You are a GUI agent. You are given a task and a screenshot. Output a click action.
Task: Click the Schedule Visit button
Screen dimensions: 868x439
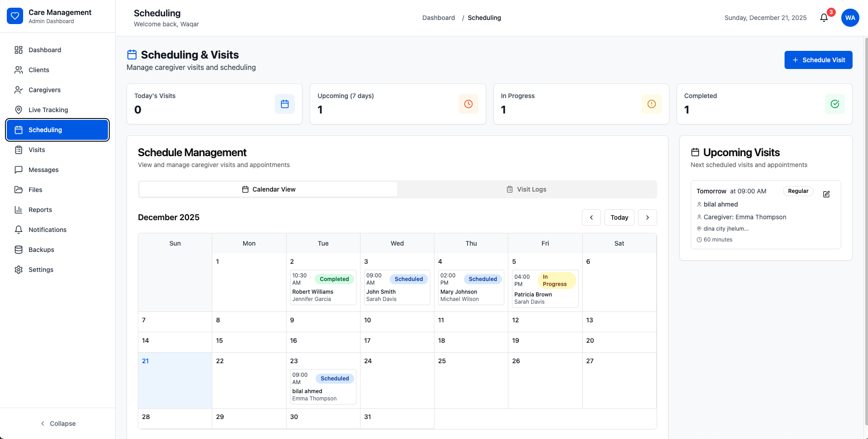coord(818,59)
